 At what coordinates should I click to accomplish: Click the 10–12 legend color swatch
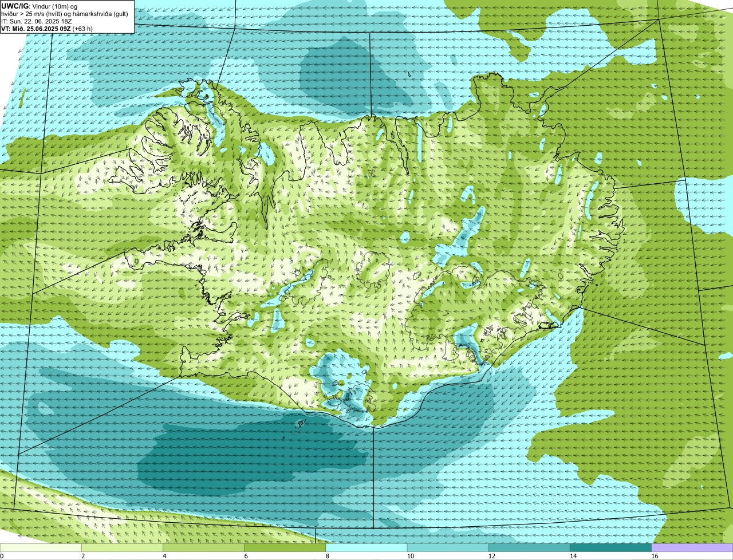click(x=448, y=548)
